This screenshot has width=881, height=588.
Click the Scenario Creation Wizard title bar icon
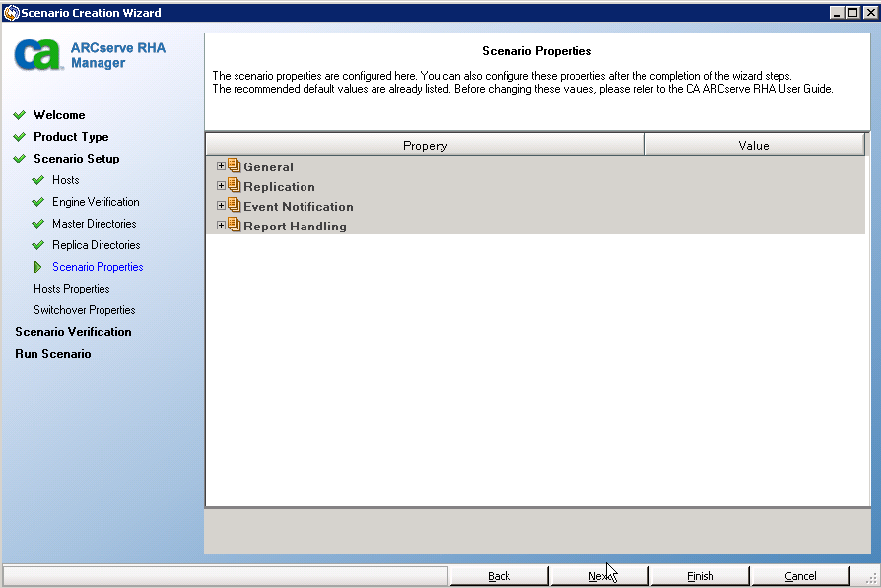coord(10,11)
